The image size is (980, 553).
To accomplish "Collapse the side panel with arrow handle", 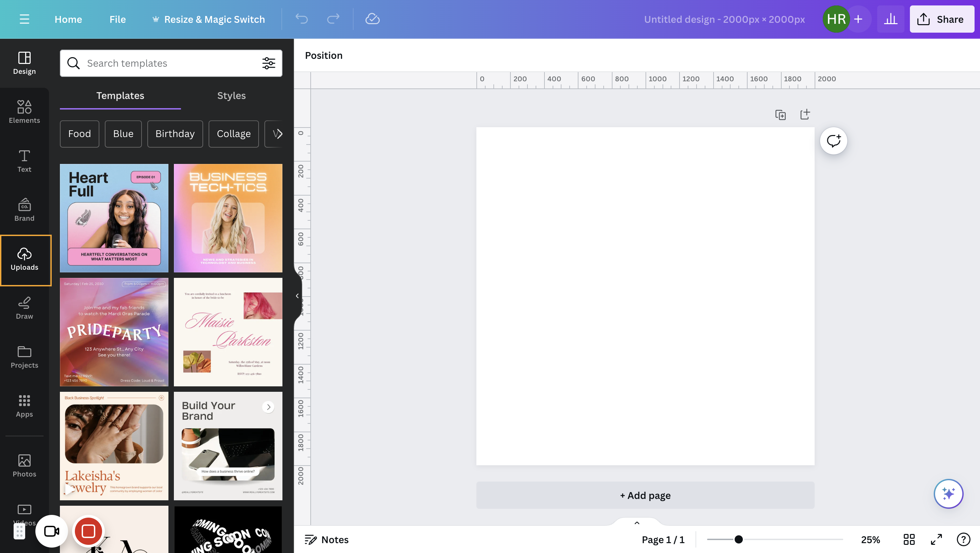I will [x=297, y=296].
